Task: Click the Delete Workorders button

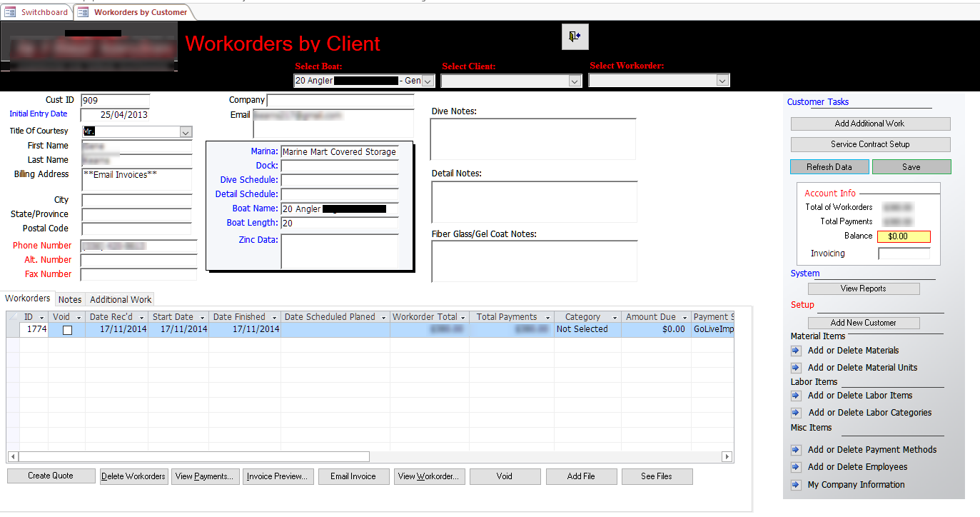Action: coord(133,476)
